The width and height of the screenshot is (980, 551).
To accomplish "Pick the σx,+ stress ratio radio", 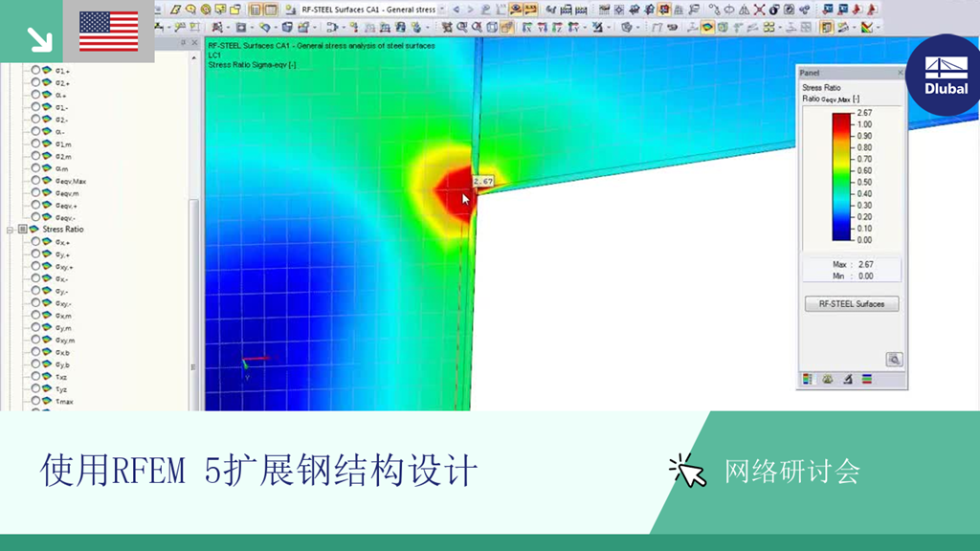I will click(35, 242).
